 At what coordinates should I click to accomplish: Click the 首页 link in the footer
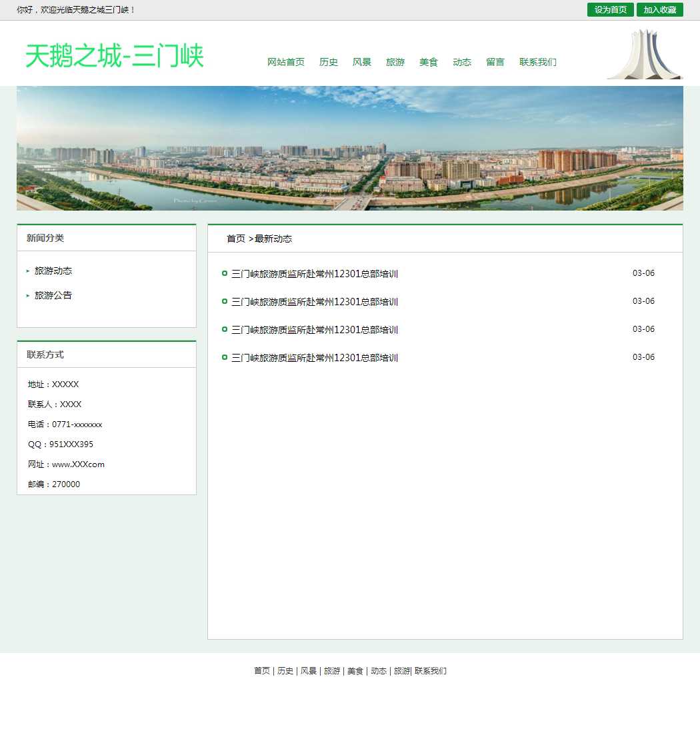tap(261, 671)
